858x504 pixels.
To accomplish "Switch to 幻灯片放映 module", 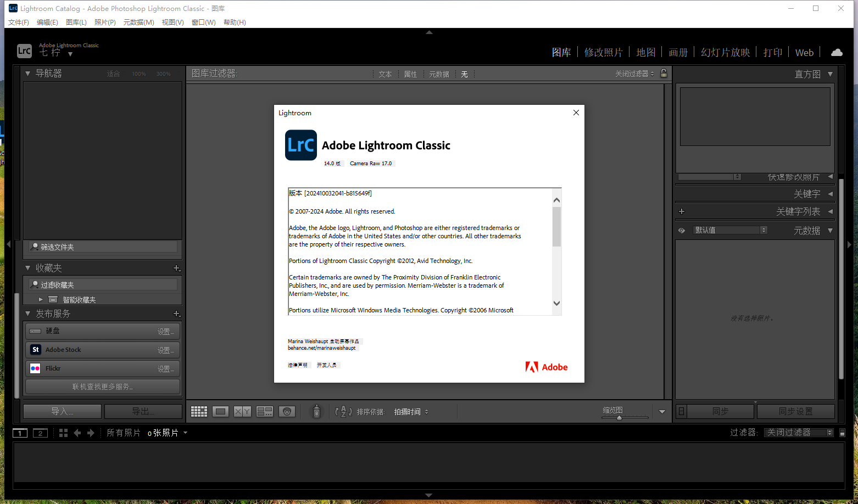I will pyautogui.click(x=725, y=52).
